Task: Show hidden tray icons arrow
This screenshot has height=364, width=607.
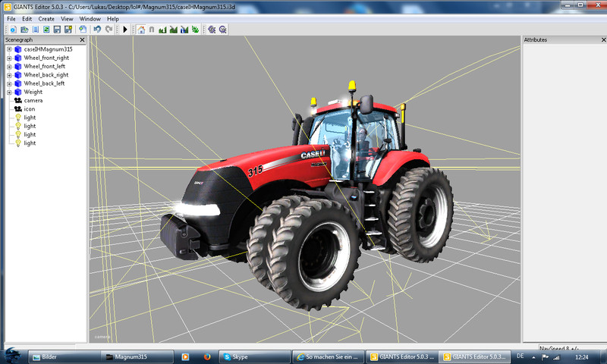Action: (533, 357)
